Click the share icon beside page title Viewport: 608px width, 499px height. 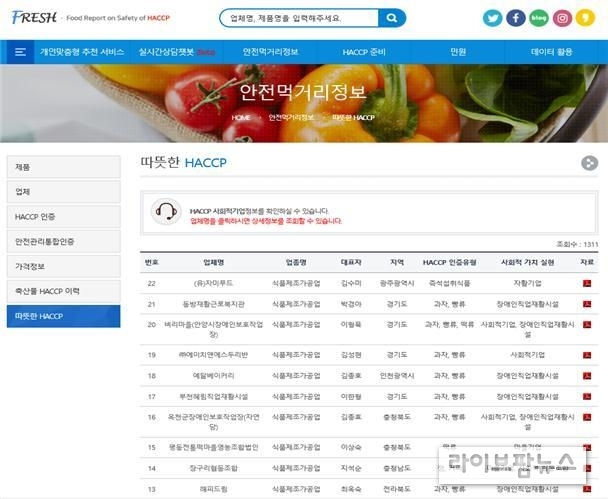click(589, 163)
